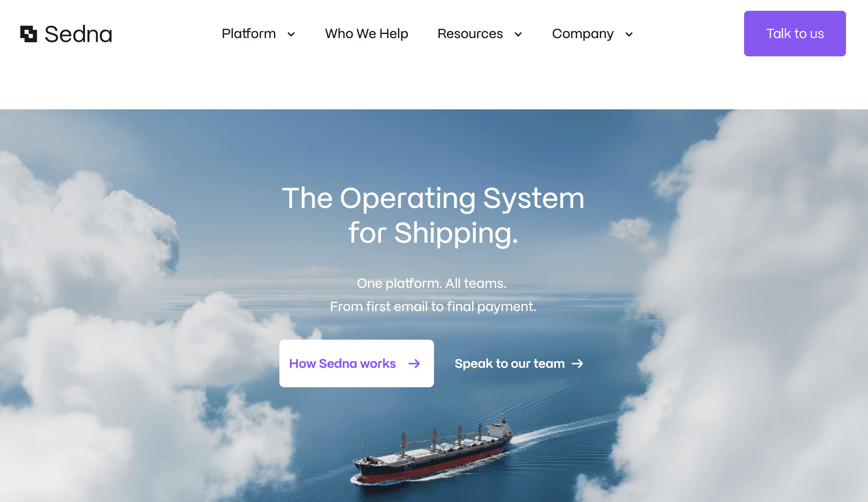Expand the Company chevron arrow
Viewport: 868px width, 502px height.
point(629,34)
